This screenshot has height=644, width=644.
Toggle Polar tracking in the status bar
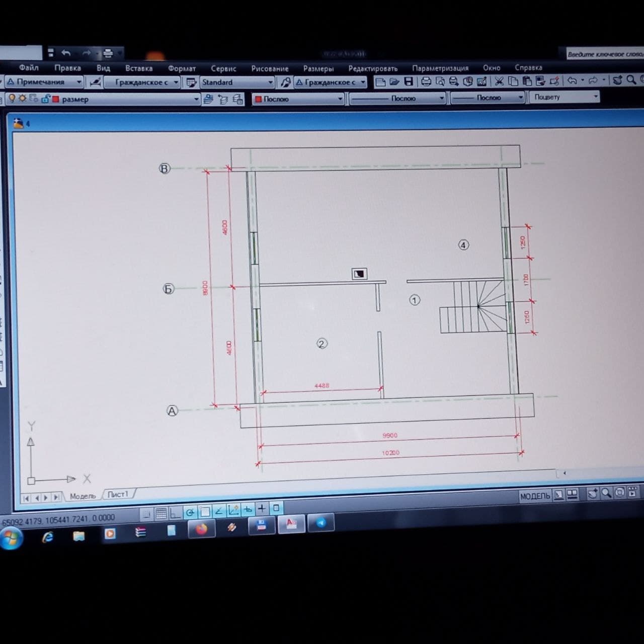tap(190, 513)
